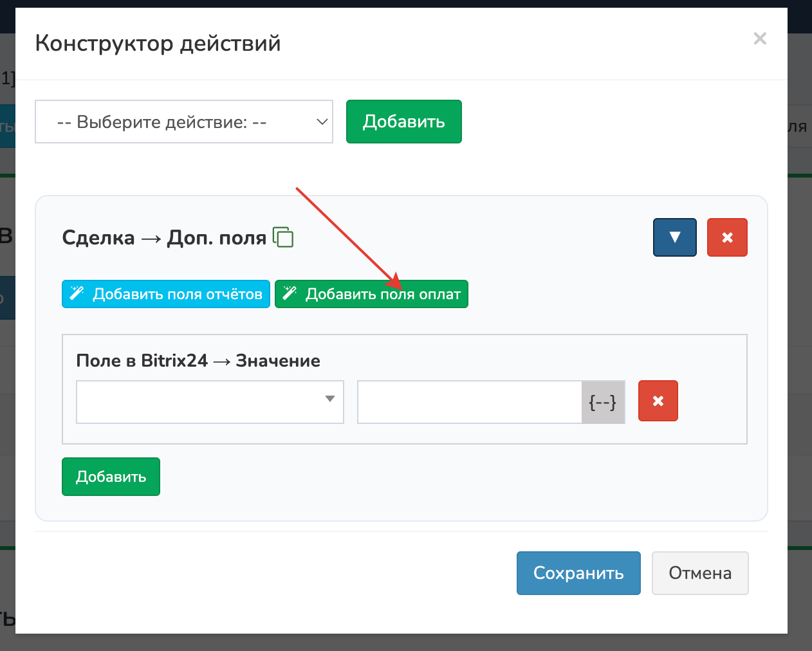Open the Bitrix24 field selection dropdown

coord(199,402)
